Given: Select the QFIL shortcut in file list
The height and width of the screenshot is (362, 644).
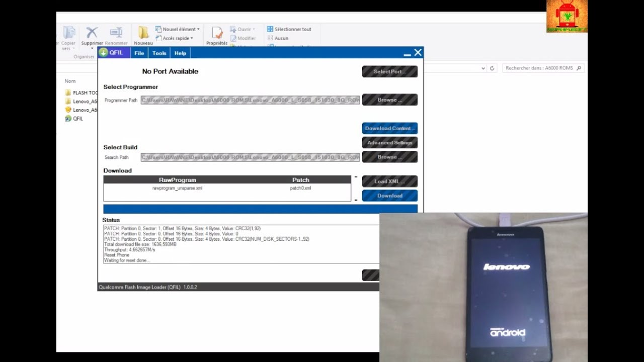Looking at the screenshot, I should [74, 119].
